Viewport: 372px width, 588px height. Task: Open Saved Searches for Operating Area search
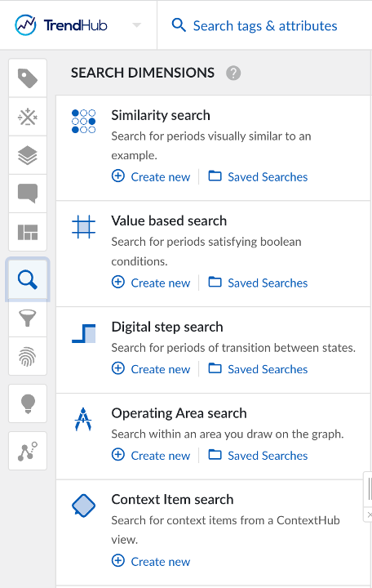tap(258, 455)
